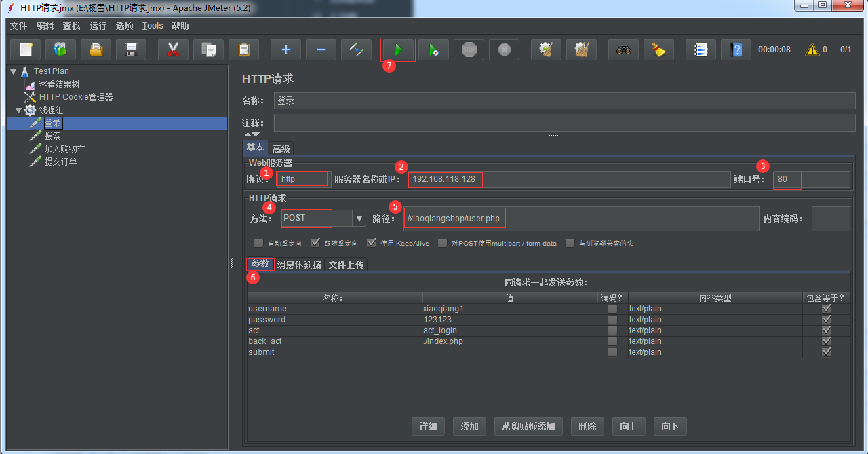Toggle 包含等于 checkbox in the act row
The width and height of the screenshot is (868, 454).
826,330
